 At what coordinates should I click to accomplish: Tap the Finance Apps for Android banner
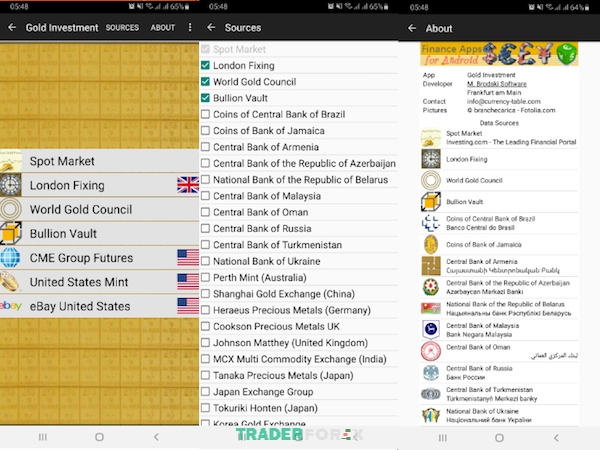(499, 54)
